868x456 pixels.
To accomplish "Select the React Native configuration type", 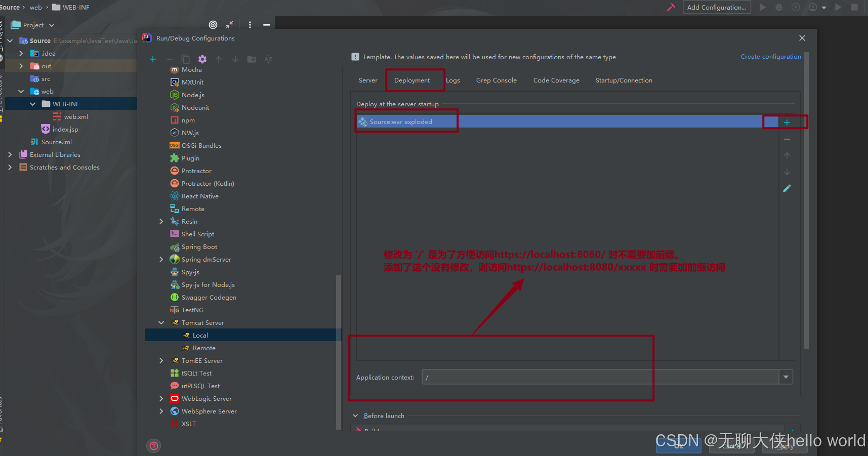I will (x=200, y=196).
